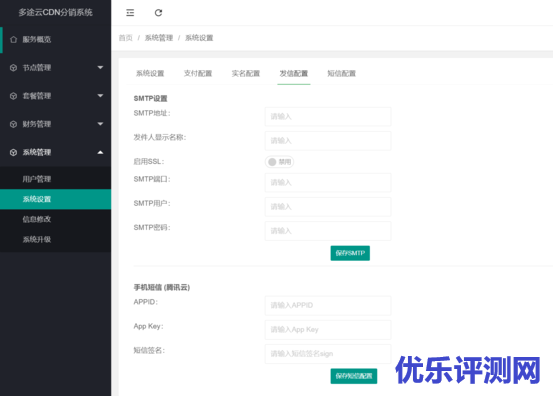Focus the 短信签名 input field
Viewport: 554px width, 397px height.
328,354
